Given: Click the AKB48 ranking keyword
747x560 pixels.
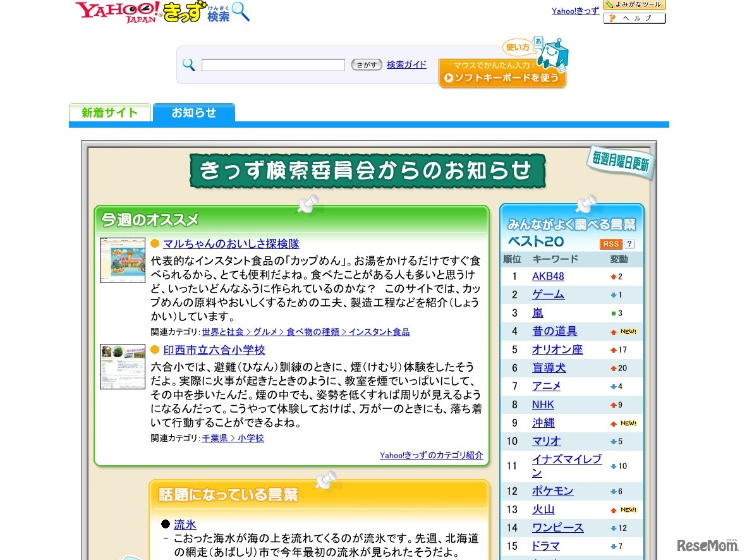Looking at the screenshot, I should 547,276.
